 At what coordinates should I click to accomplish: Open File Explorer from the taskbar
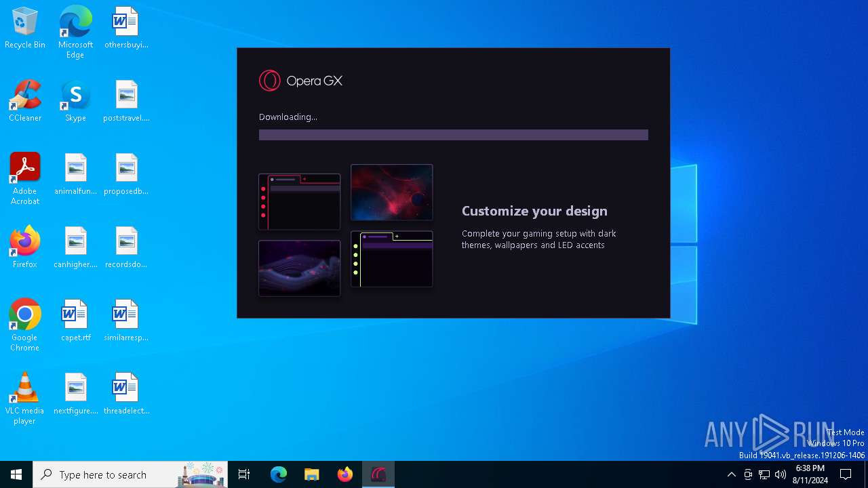pyautogui.click(x=312, y=474)
